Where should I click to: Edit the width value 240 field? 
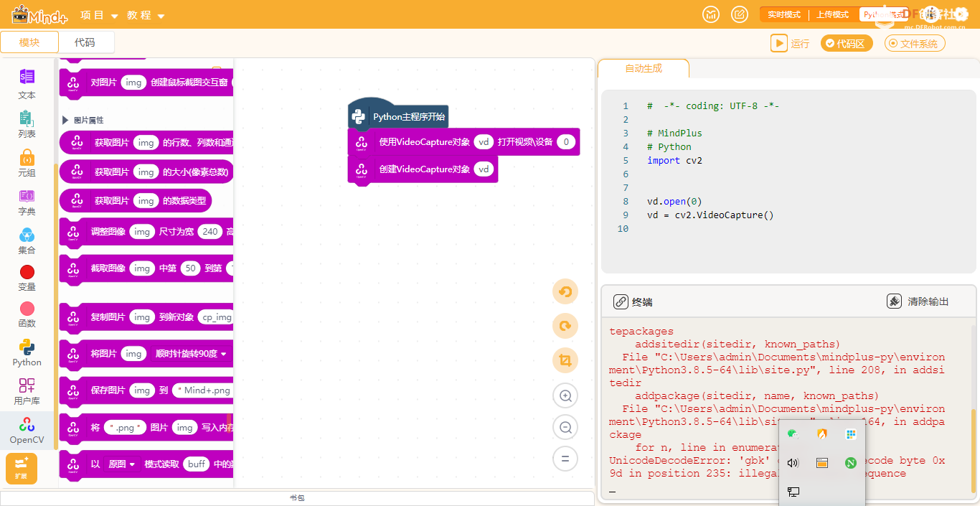click(210, 231)
